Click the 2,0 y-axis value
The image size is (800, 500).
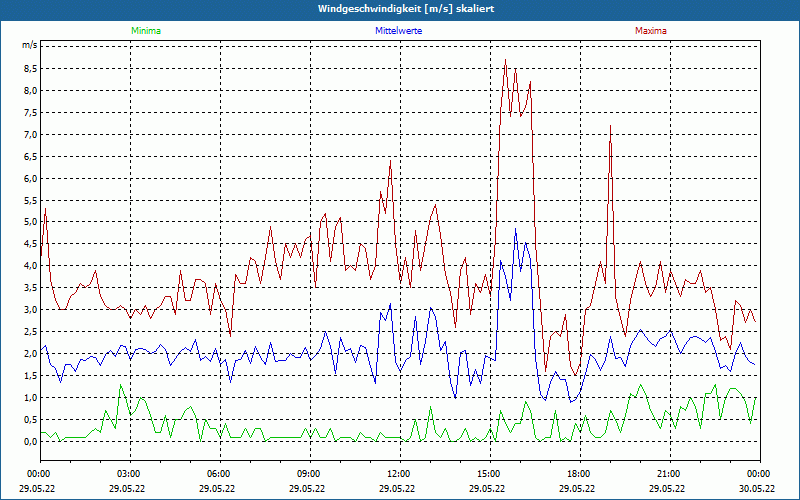coord(31,354)
